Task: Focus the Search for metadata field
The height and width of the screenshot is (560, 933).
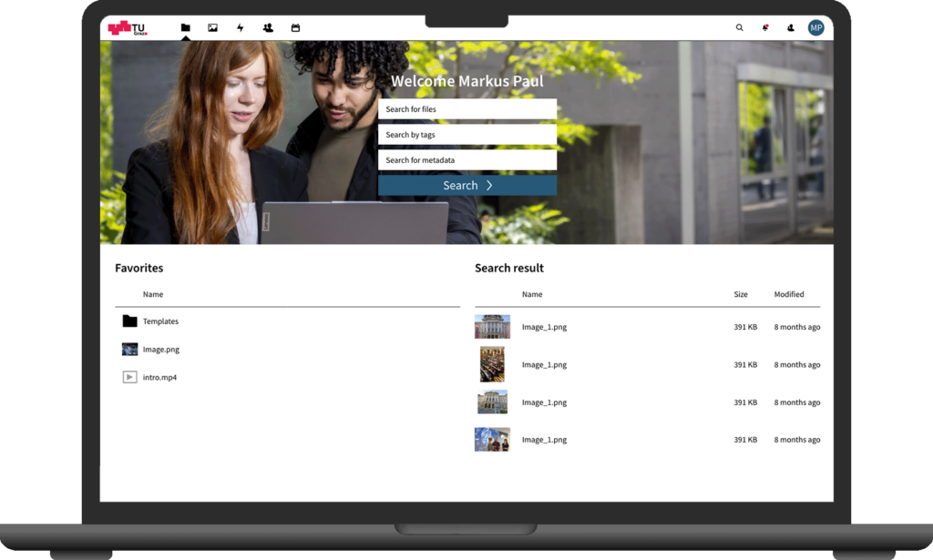Action: pos(467,160)
